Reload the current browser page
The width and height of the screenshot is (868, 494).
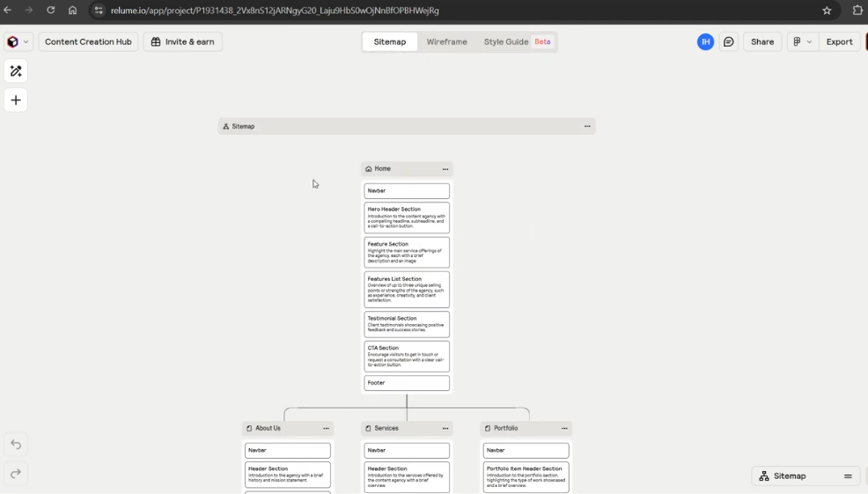(50, 11)
